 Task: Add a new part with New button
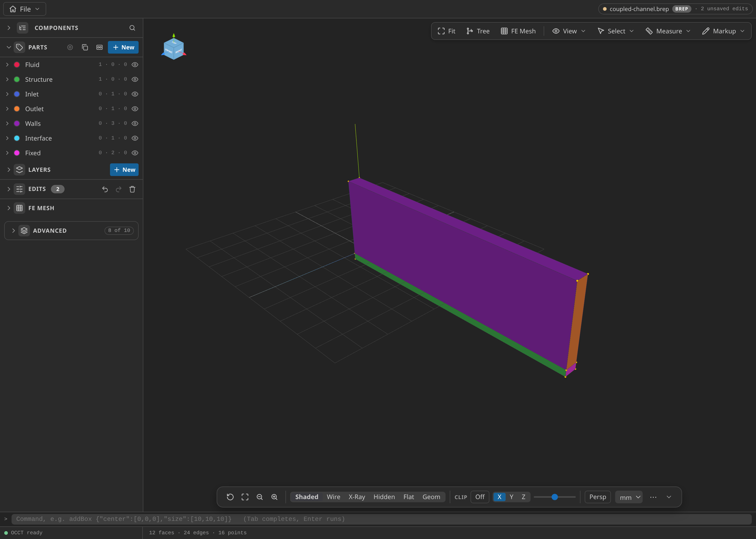click(123, 47)
